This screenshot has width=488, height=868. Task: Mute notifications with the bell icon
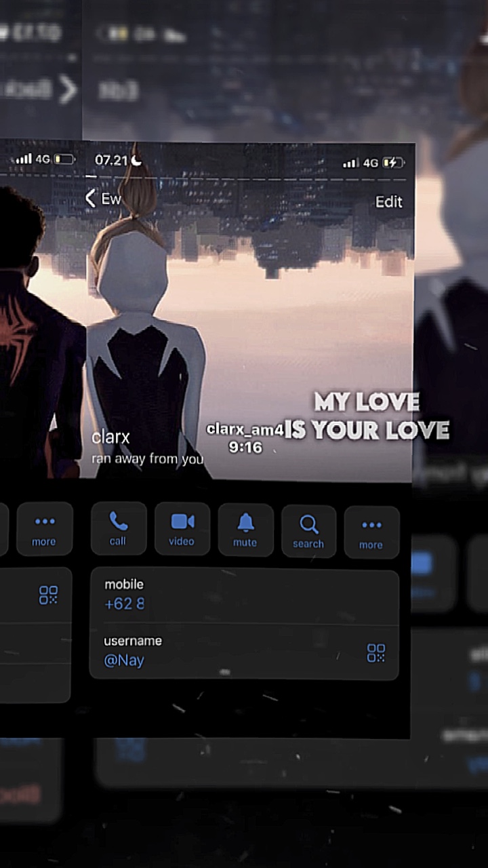245,529
